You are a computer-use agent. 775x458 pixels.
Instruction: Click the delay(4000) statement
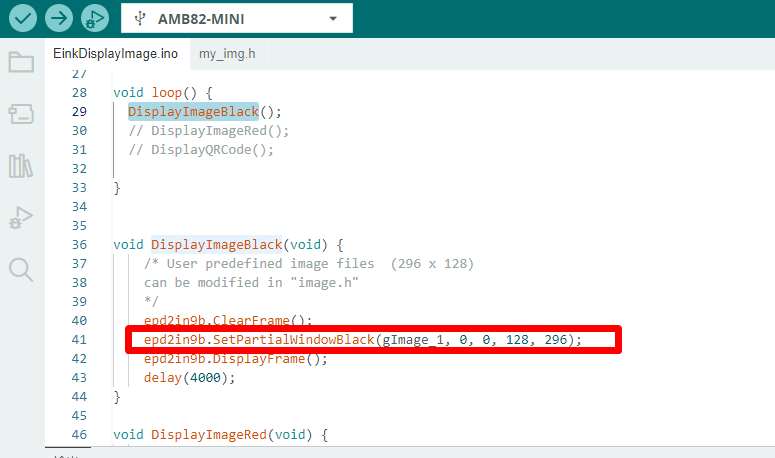click(x=189, y=377)
